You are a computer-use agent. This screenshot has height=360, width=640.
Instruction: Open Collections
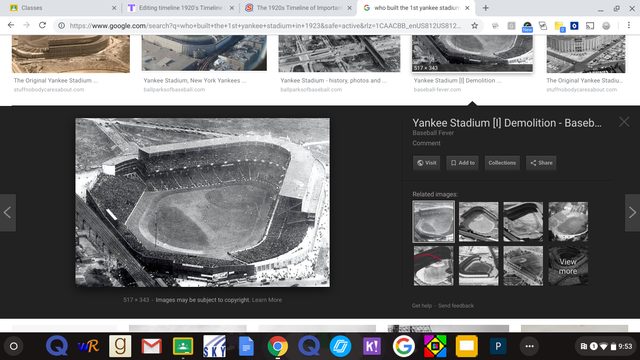tap(502, 163)
